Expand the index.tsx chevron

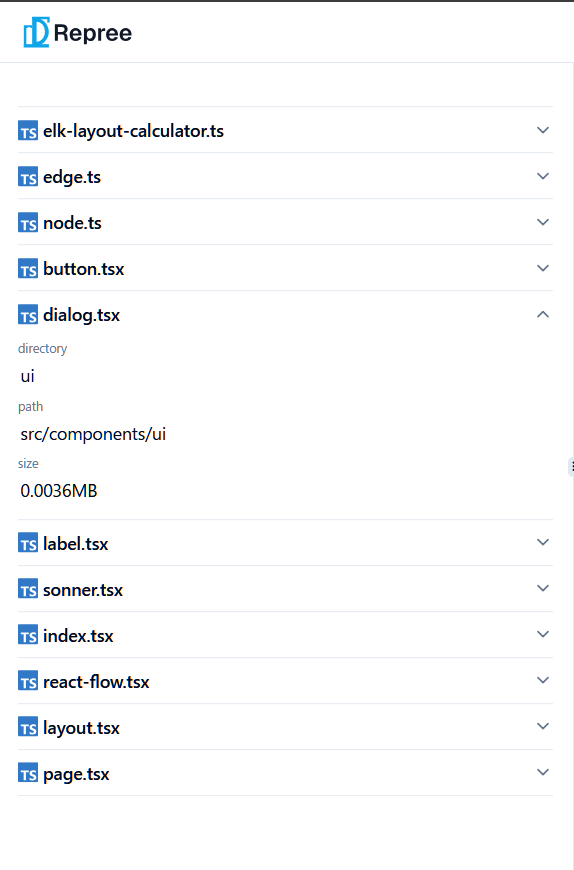(x=543, y=634)
